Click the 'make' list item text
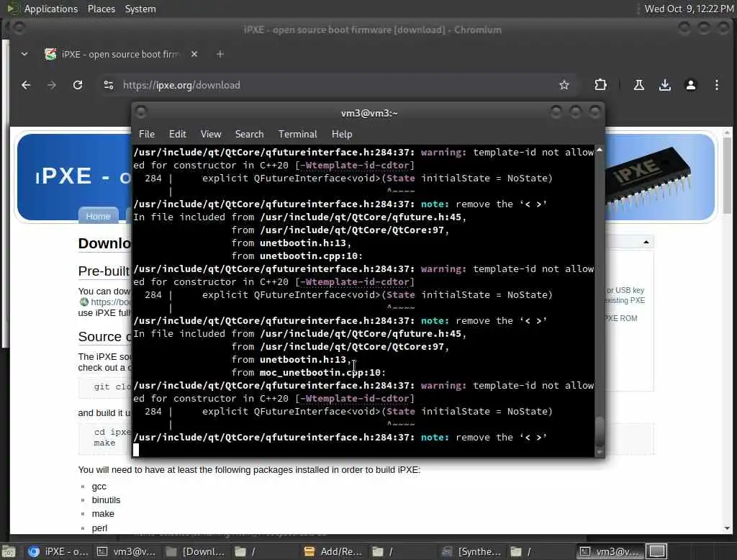Screen dimensions: 737x560 (103, 513)
